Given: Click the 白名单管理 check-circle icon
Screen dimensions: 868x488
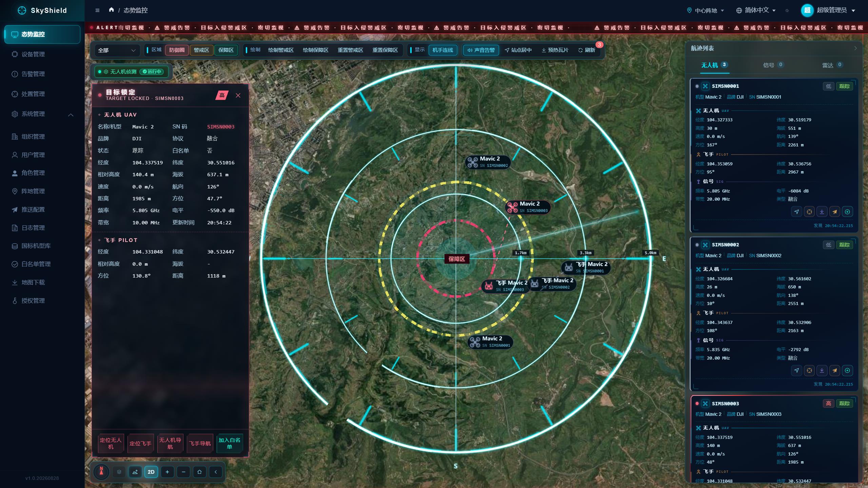Looking at the screenshot, I should 15,264.
